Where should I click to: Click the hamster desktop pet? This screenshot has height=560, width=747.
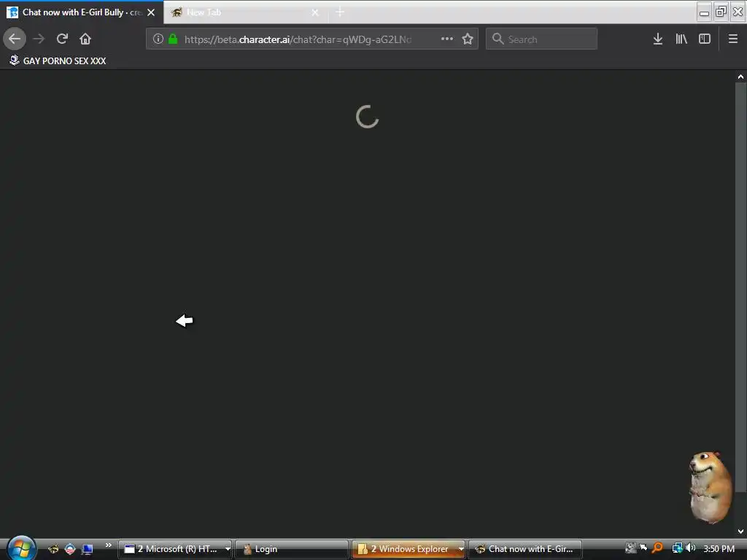pyautogui.click(x=710, y=487)
